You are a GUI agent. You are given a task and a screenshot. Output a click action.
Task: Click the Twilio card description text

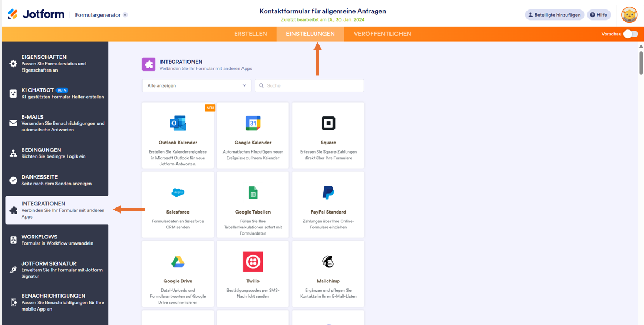click(253, 293)
